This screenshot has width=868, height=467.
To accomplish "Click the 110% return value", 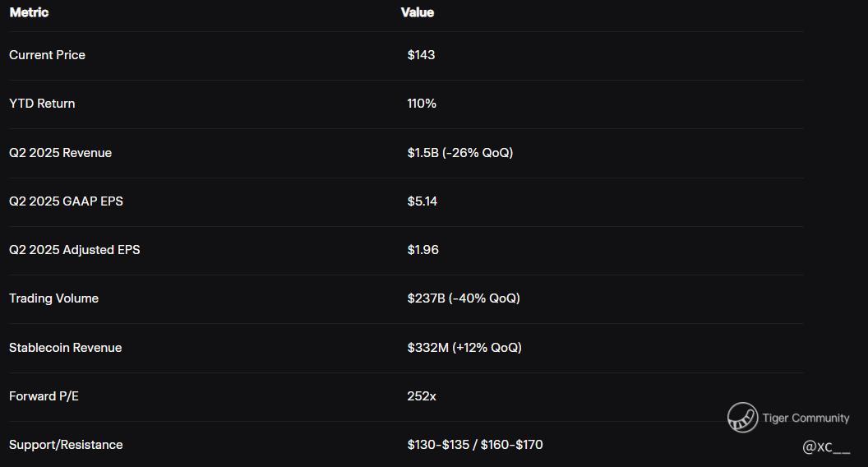I will 422,104.
